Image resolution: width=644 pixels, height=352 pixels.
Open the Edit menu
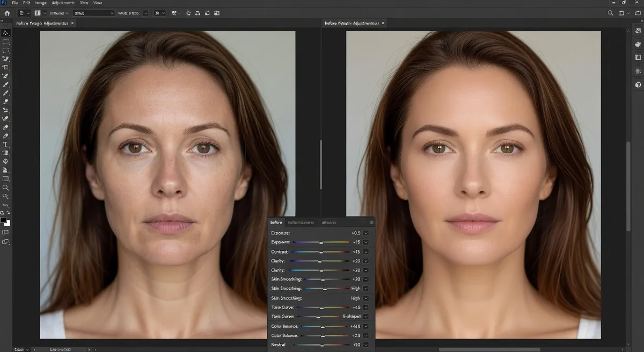[x=26, y=3]
